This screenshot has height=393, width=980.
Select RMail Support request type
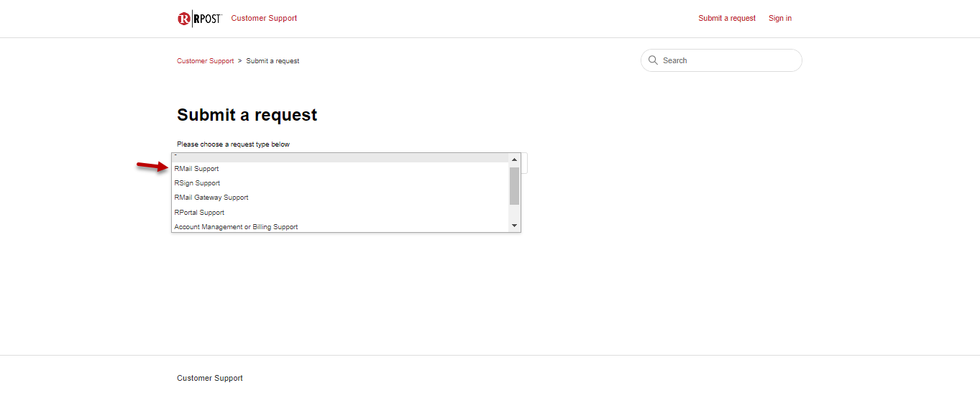196,169
